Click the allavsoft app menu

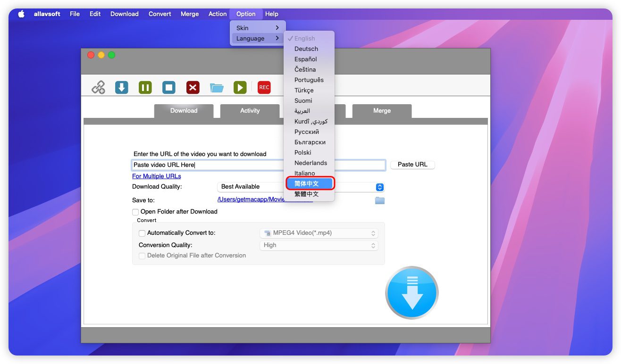tap(47, 14)
